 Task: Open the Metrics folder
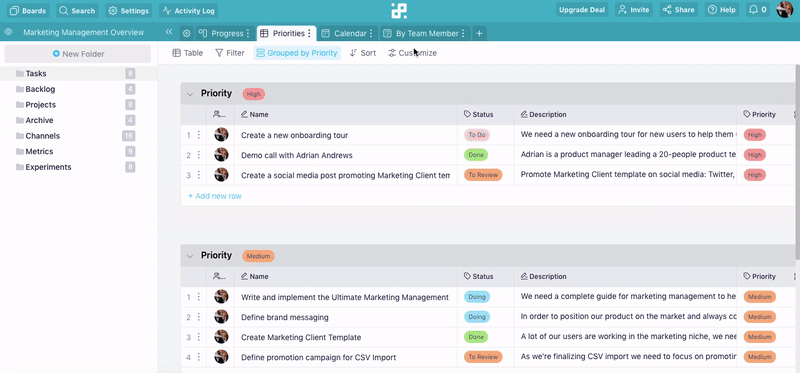point(78,152)
